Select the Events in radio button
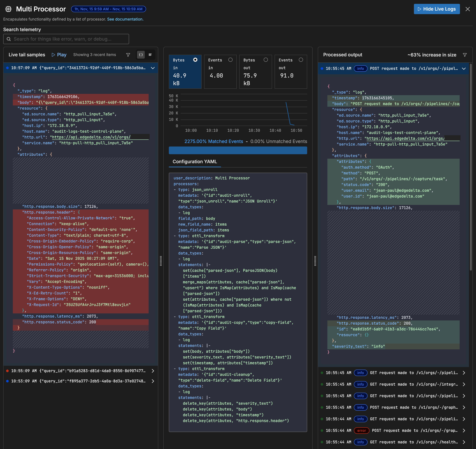This screenshot has width=476, height=449. pyautogui.click(x=231, y=60)
